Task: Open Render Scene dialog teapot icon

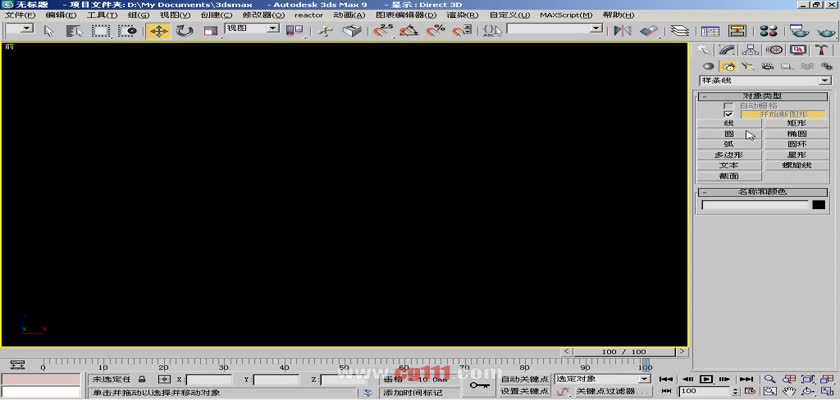Action: point(799,31)
